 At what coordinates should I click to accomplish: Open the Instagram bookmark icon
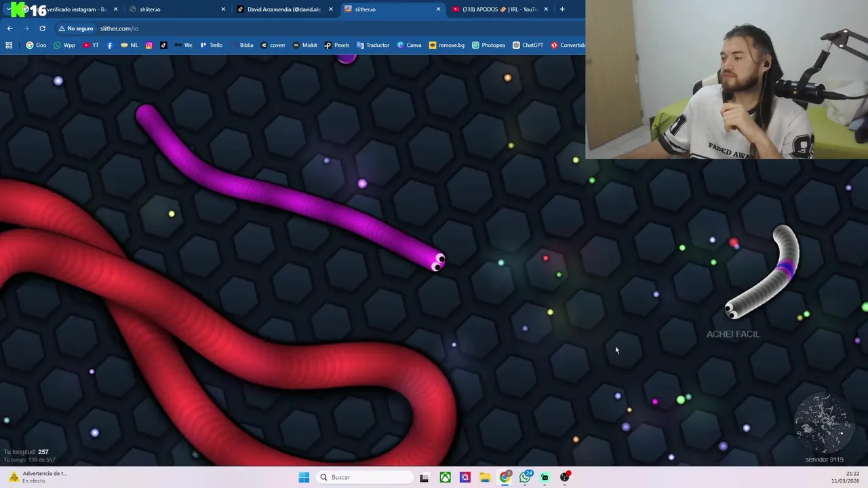coord(149,45)
